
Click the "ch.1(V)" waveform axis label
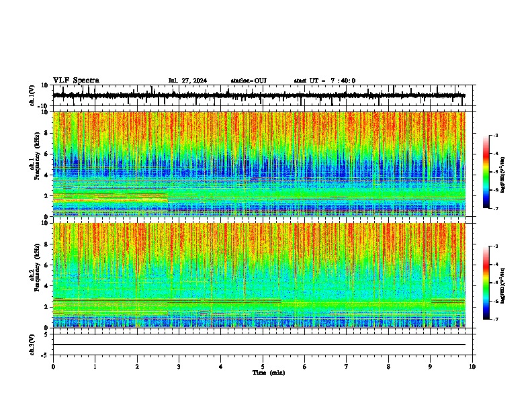[32, 95]
